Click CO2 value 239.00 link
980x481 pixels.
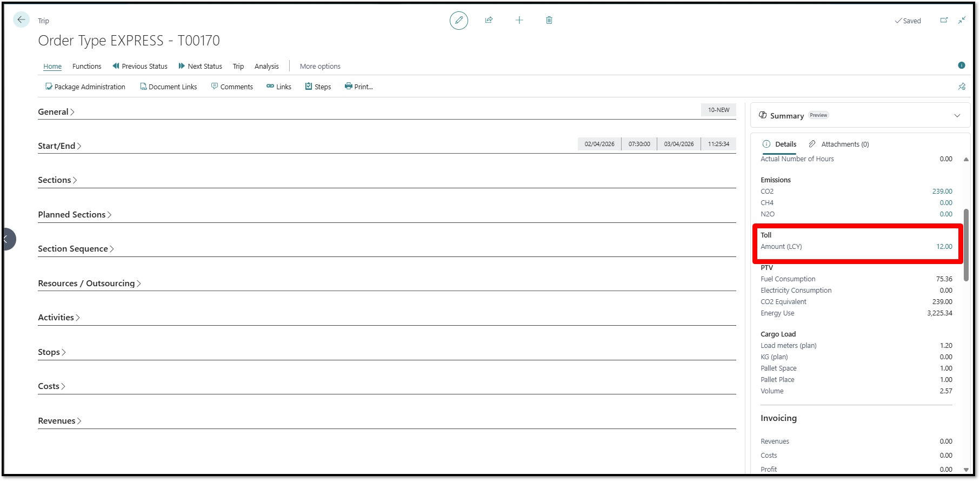(942, 192)
